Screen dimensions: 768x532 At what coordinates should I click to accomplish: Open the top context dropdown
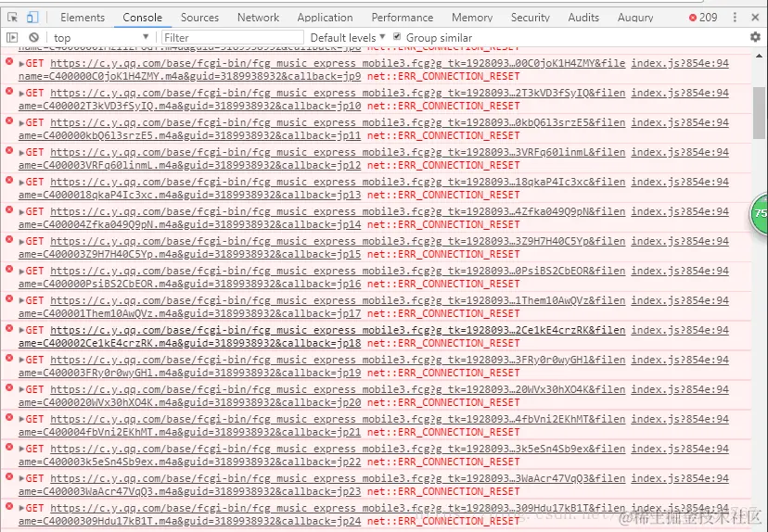click(x=100, y=38)
